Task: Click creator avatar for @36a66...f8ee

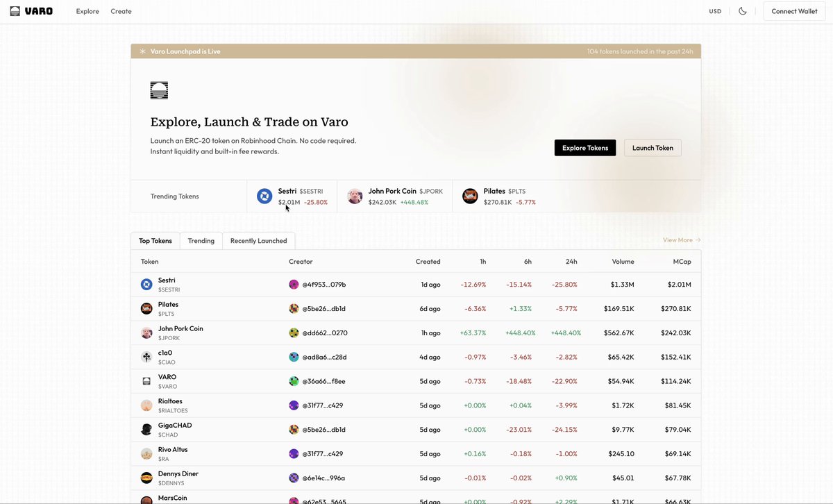Action: 294,381
